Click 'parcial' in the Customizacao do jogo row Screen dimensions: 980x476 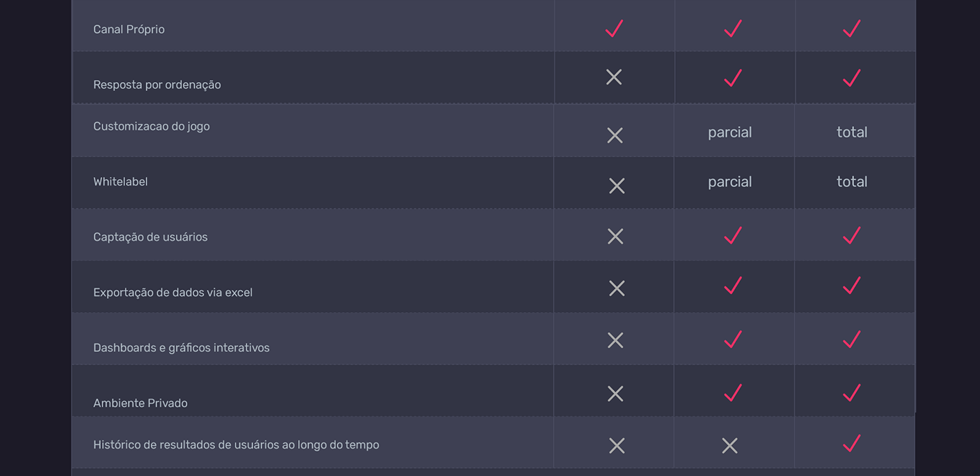pos(729,132)
